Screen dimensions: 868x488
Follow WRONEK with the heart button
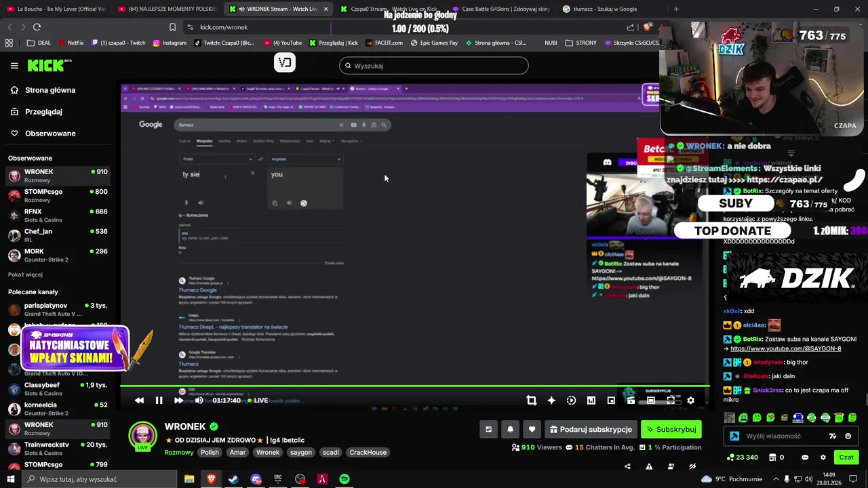(x=532, y=429)
